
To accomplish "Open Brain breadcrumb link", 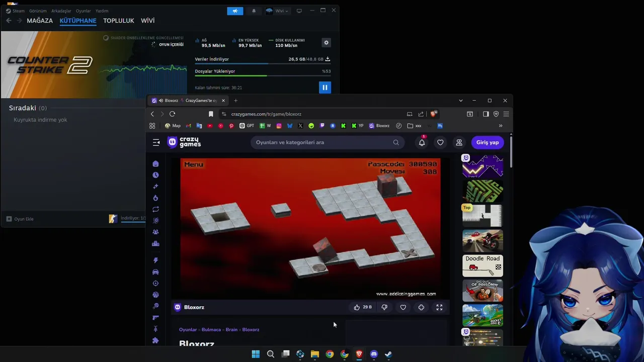I will pos(231,329).
